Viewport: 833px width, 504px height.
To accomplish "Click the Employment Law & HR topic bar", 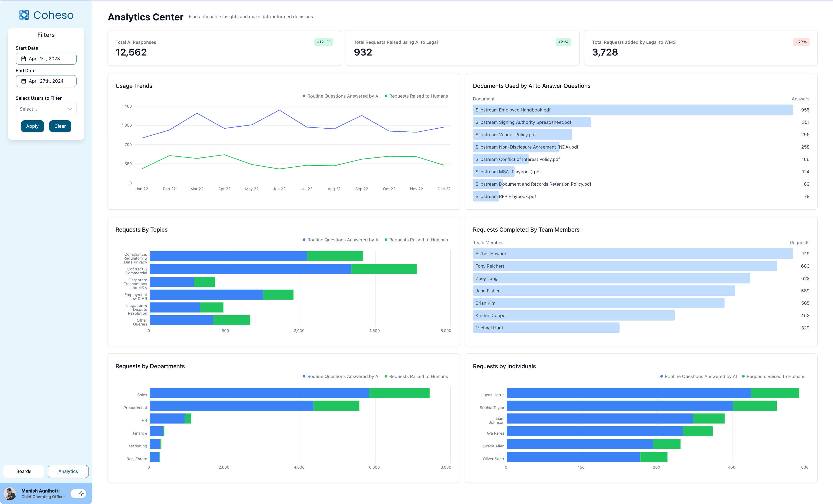I will [x=221, y=295].
